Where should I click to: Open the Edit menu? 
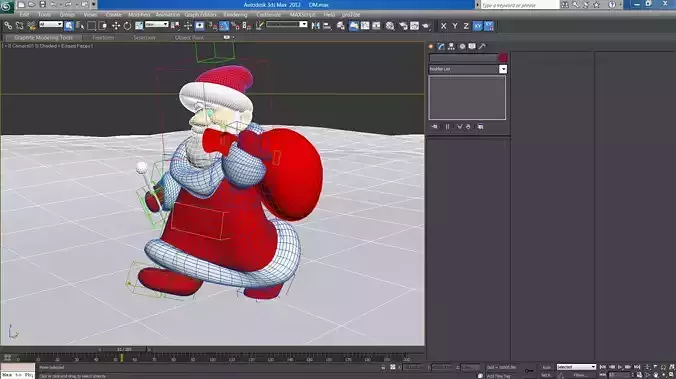coord(24,15)
